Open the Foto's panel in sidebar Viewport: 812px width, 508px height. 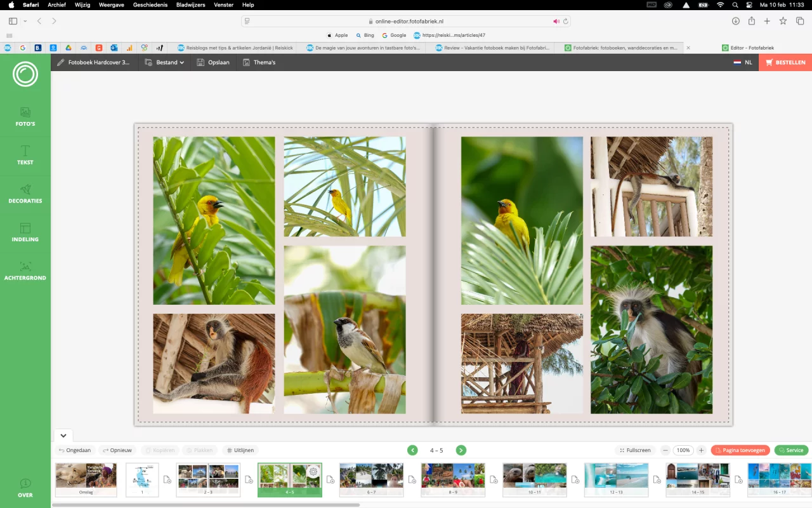coord(25,117)
